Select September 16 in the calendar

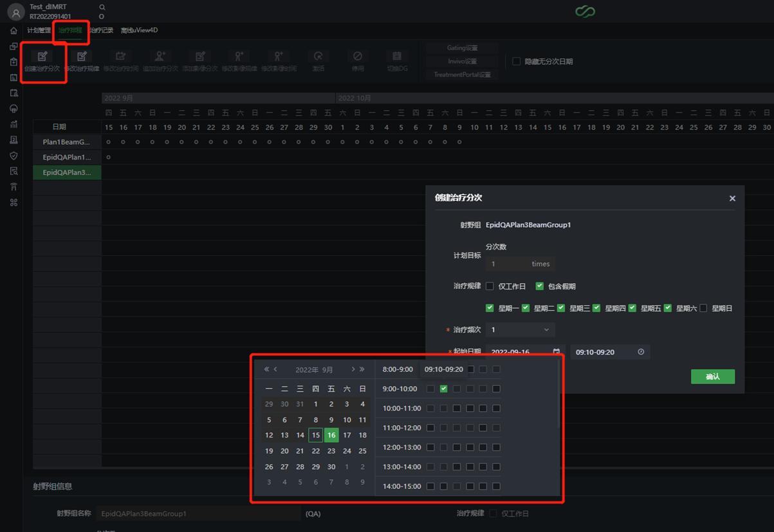(x=331, y=436)
